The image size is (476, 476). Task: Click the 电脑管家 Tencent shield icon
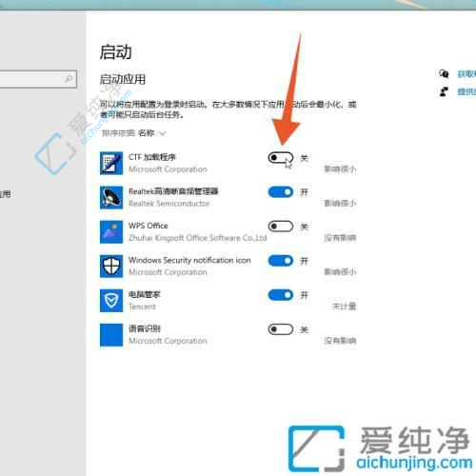[111, 301]
